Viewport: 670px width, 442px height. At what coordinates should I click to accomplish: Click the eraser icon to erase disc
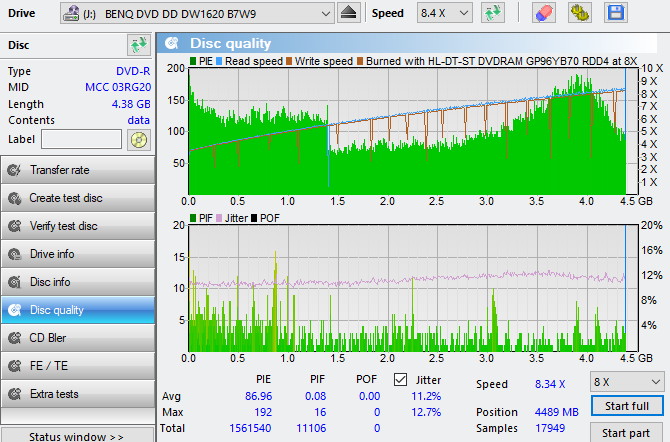543,13
